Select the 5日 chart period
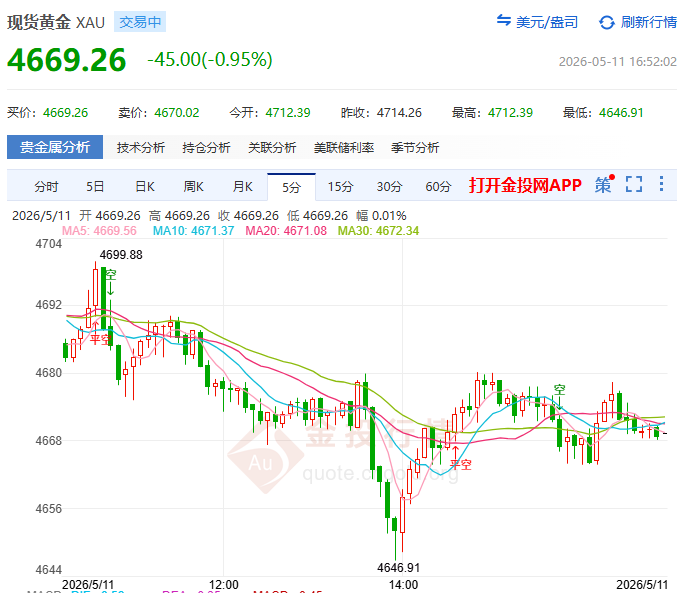 click(95, 187)
